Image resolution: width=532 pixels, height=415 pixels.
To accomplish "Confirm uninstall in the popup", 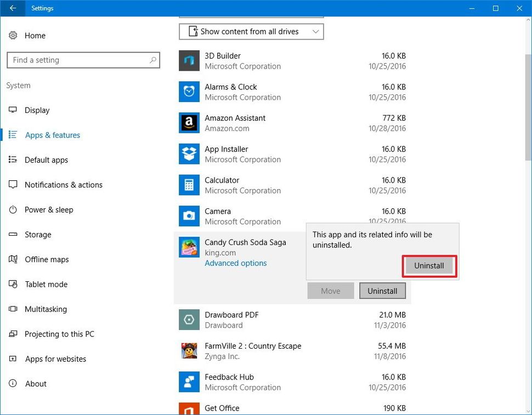I will pyautogui.click(x=429, y=265).
